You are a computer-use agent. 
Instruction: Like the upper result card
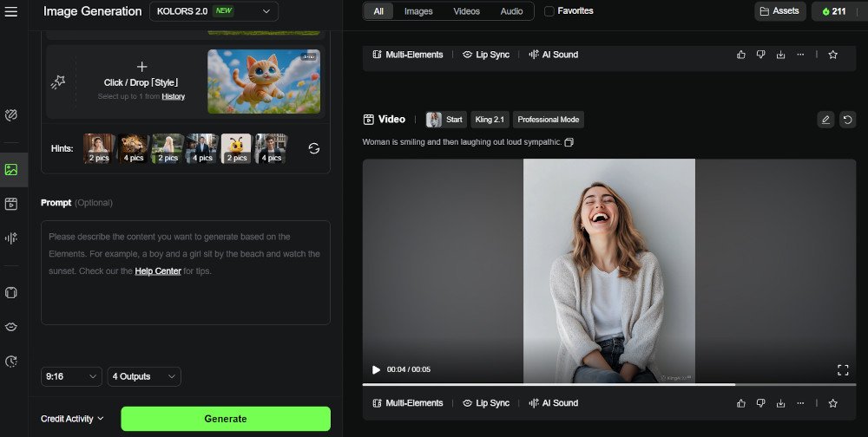(x=740, y=55)
